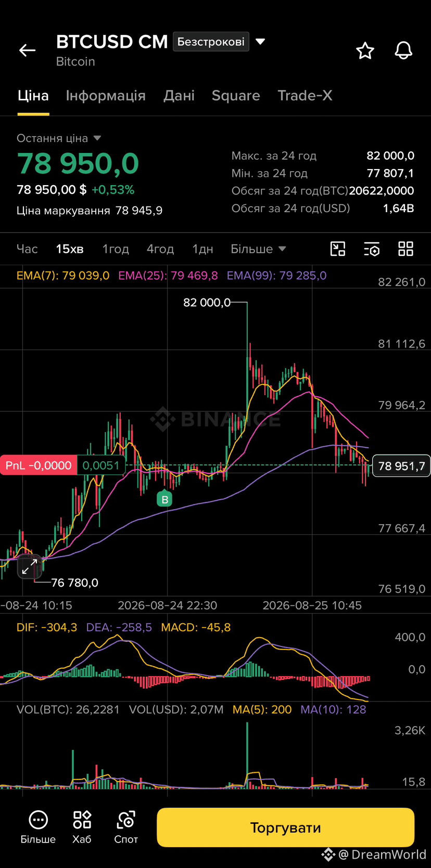Image resolution: width=431 pixels, height=868 pixels.
Task: Open fullscreen chart expand icon in toolbar
Action: (338, 249)
